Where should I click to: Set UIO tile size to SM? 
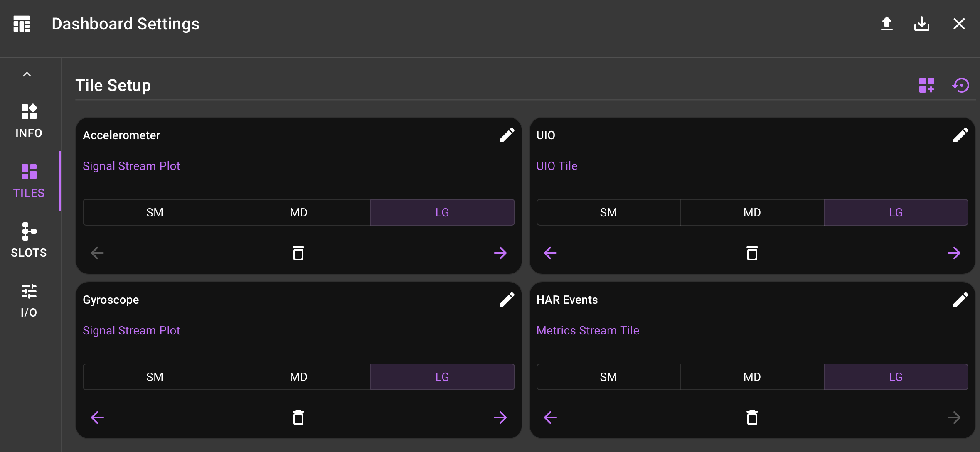(x=608, y=212)
